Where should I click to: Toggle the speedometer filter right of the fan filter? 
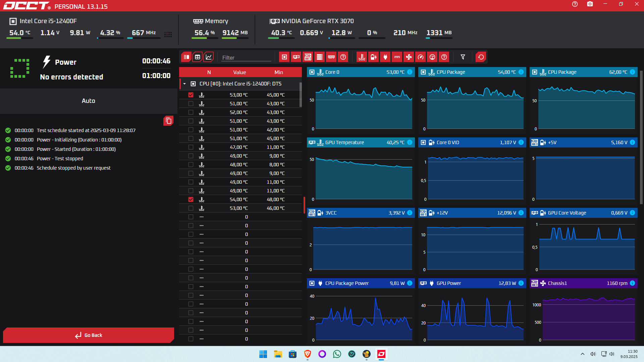(421, 57)
